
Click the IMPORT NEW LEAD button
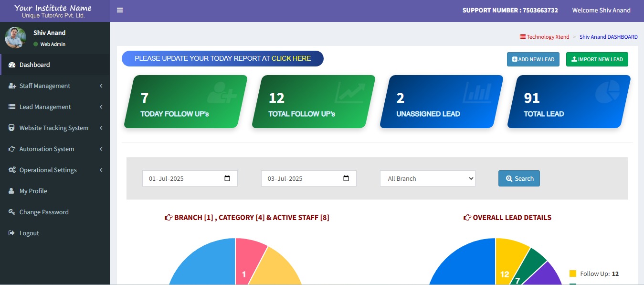coord(597,59)
